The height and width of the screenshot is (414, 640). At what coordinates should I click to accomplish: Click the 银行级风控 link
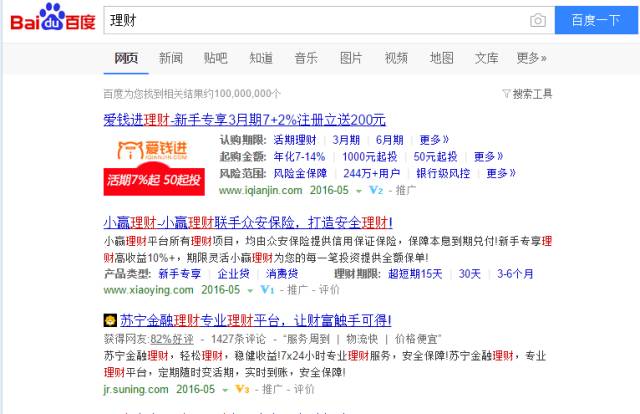pyautogui.click(x=443, y=174)
